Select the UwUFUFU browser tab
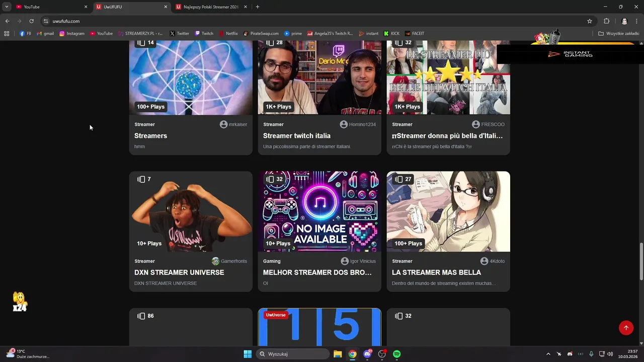Viewport: 644px width, 362px height. 131,7
